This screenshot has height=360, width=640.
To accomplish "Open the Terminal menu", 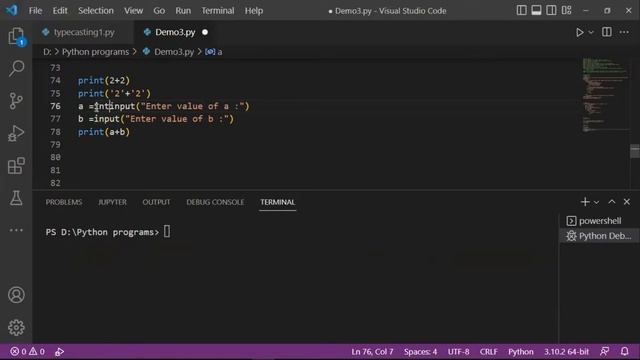I will point(218,11).
